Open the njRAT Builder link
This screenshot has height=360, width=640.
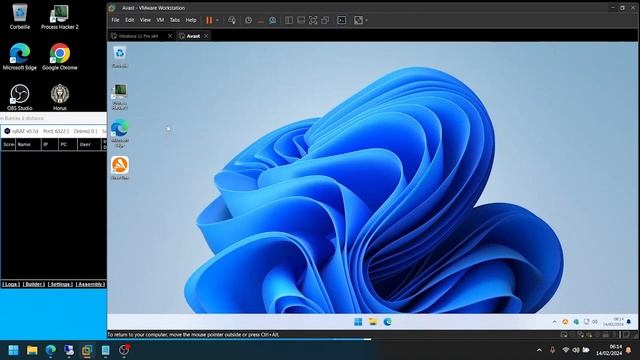click(x=34, y=284)
